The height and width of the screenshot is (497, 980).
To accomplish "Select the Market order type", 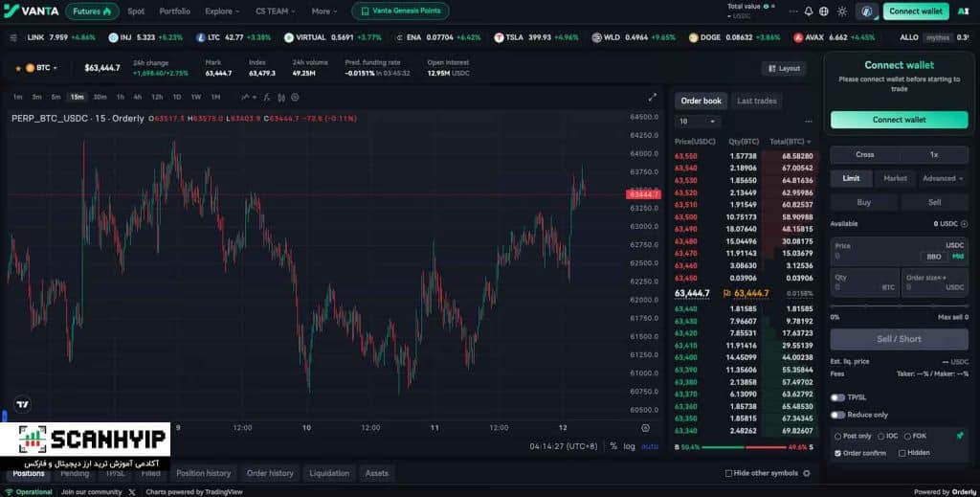I will click(x=895, y=179).
